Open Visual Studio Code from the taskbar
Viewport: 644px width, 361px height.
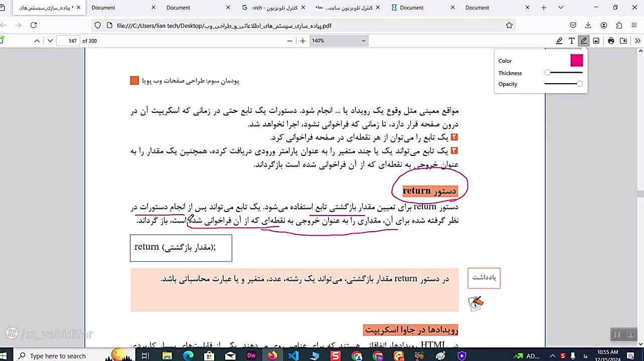(x=293, y=355)
